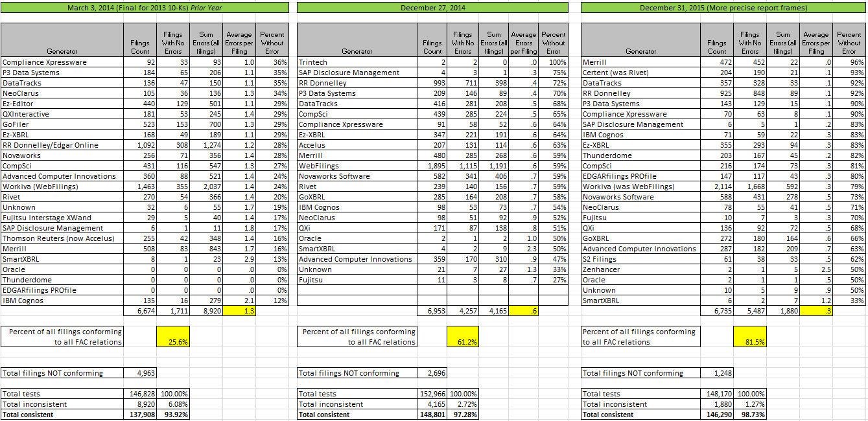Screen dimensions: 868x421
Task: Select the 152,966 total tests value
Action: click(x=431, y=394)
